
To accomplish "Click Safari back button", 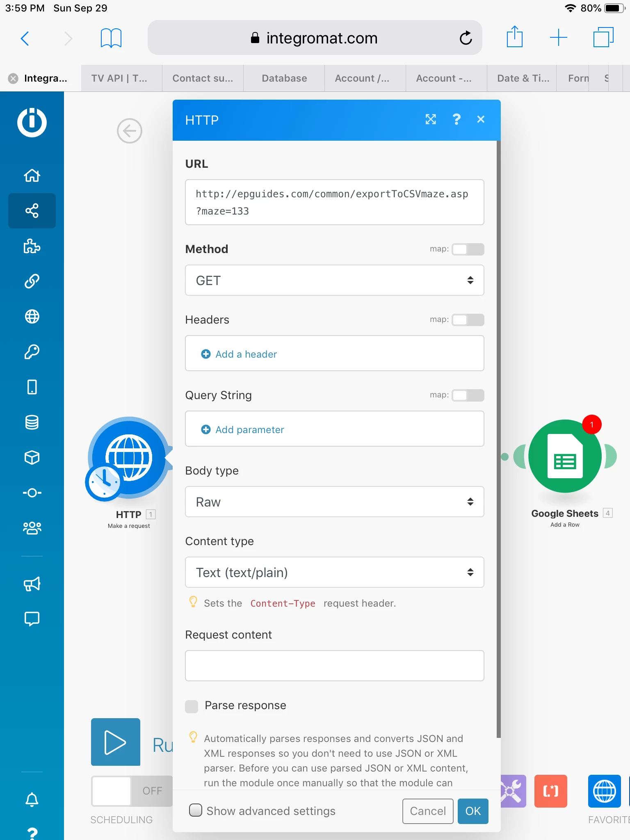I will pos(25,39).
